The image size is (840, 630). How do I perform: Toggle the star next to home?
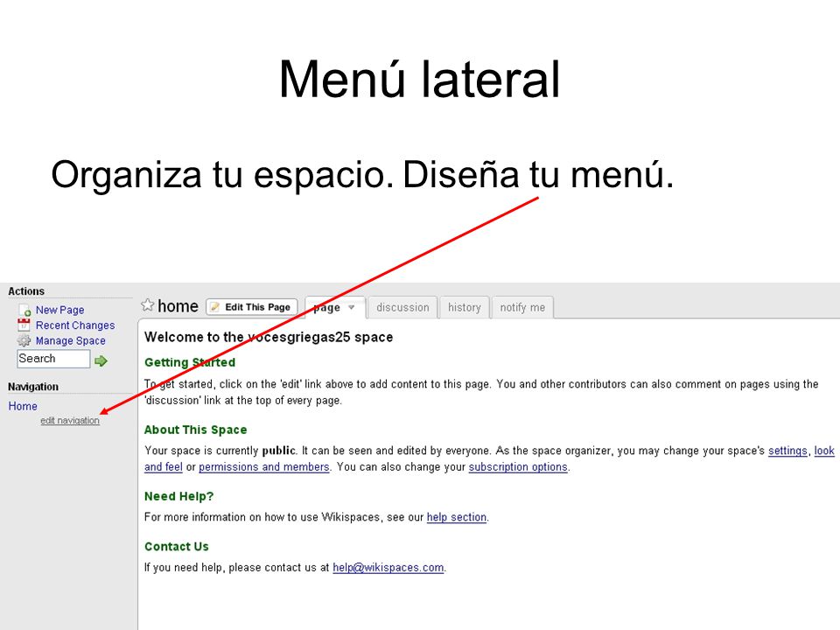pos(147,305)
